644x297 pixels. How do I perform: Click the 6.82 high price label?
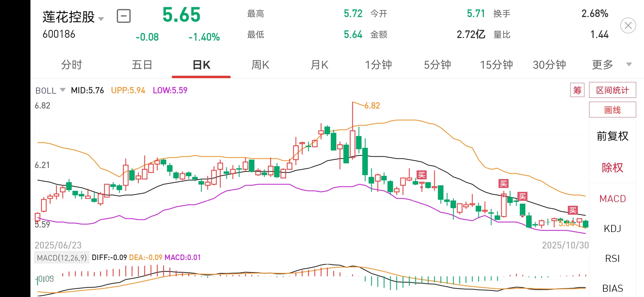[x=372, y=106]
